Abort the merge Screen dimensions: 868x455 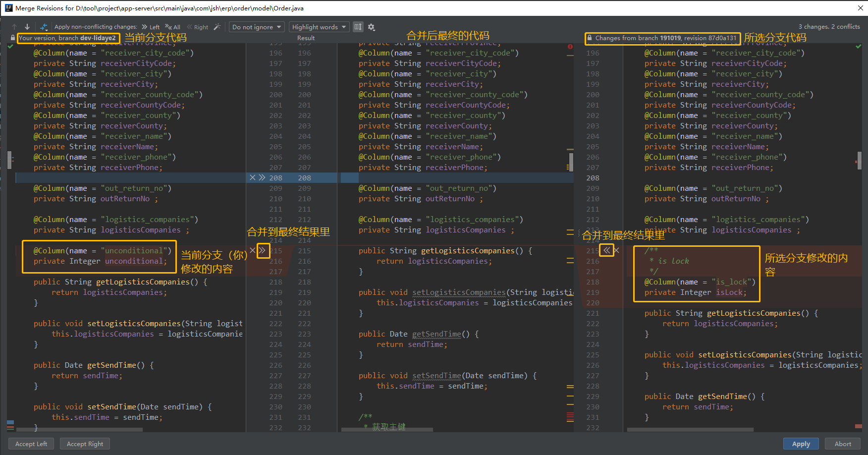click(843, 444)
